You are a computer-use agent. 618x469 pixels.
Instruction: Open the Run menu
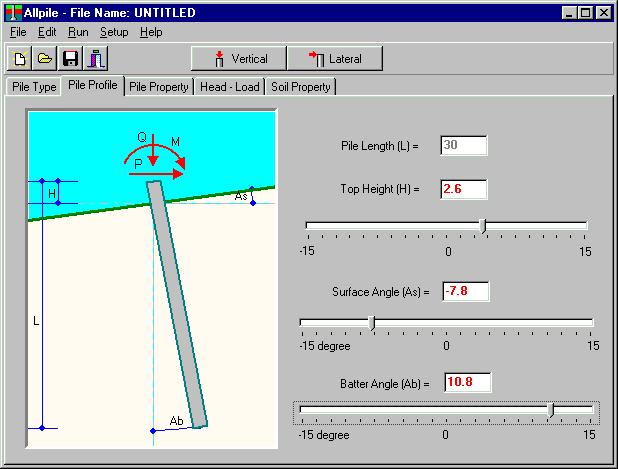(77, 32)
